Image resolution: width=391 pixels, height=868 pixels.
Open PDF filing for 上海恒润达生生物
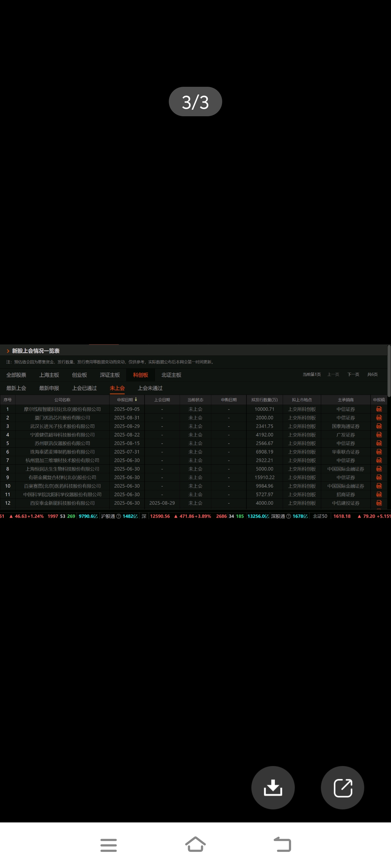pyautogui.click(x=379, y=469)
